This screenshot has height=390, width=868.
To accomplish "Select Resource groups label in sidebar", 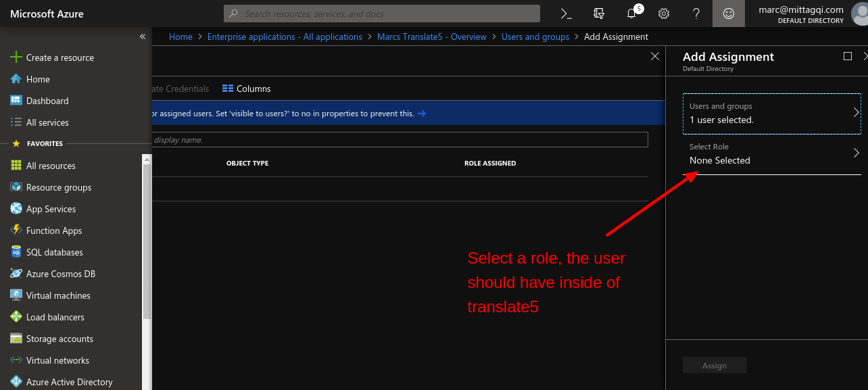I will 59,187.
